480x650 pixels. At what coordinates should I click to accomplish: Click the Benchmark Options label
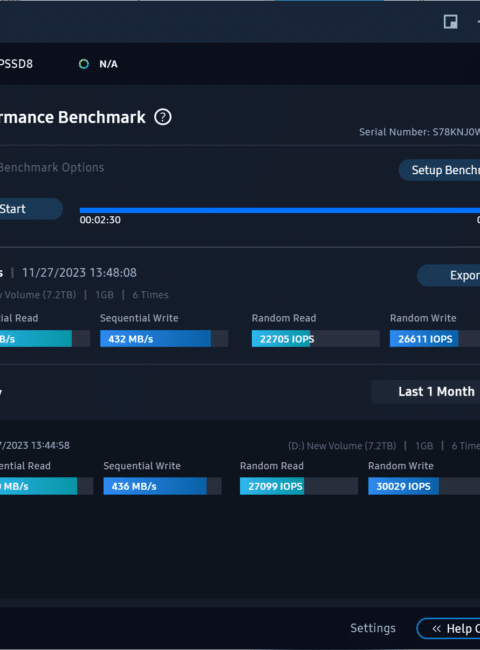click(x=51, y=167)
